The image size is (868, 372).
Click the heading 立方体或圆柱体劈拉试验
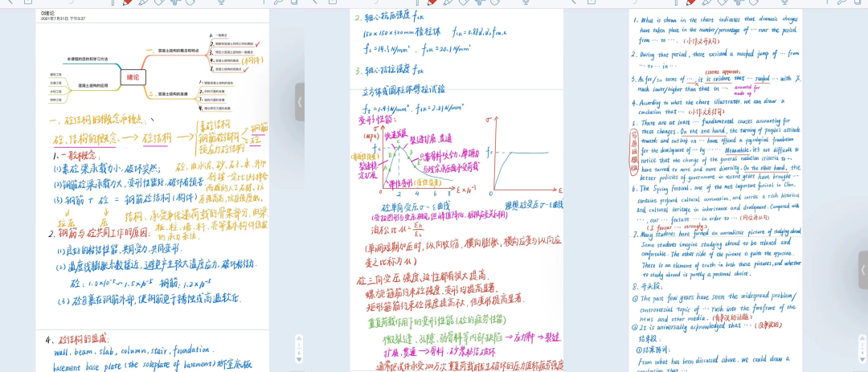point(403,88)
